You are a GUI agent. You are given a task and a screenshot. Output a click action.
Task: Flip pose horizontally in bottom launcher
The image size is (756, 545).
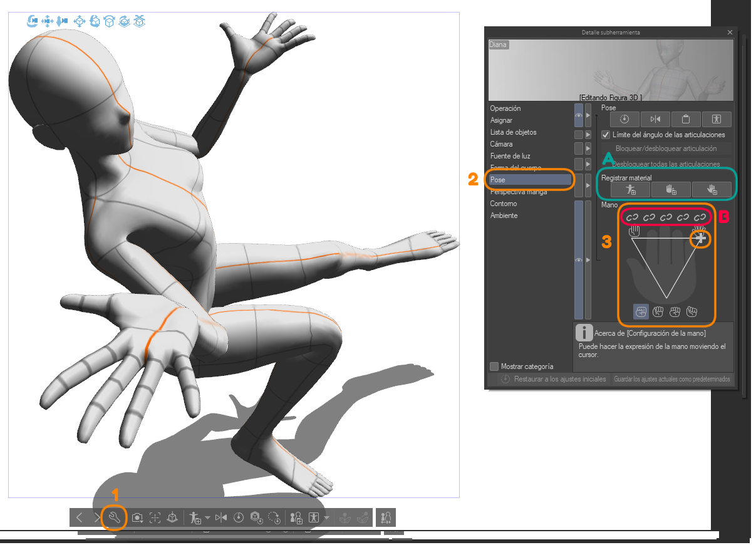pos(221,518)
